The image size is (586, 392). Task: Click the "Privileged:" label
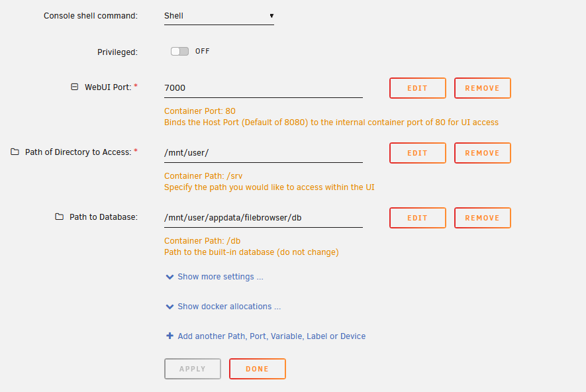(117, 52)
